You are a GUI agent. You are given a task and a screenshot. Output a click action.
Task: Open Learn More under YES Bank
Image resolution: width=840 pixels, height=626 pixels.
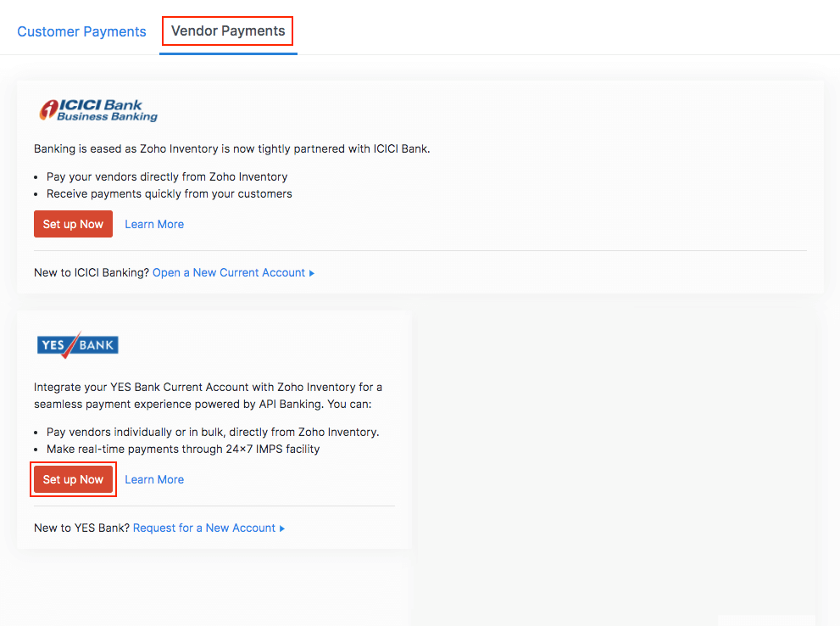(x=154, y=480)
